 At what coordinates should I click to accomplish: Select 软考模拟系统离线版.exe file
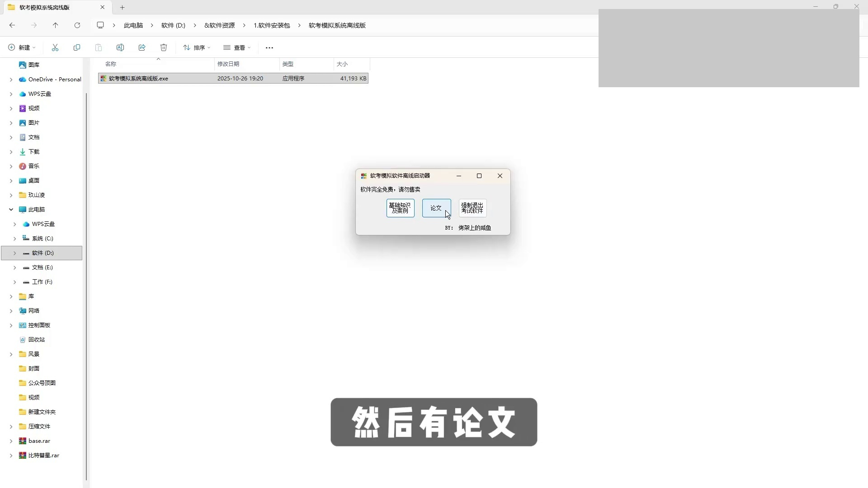tap(138, 79)
